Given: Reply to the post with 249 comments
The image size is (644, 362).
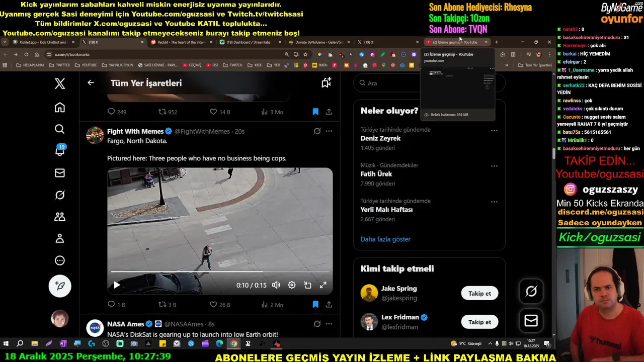Looking at the screenshot, I should point(117,112).
